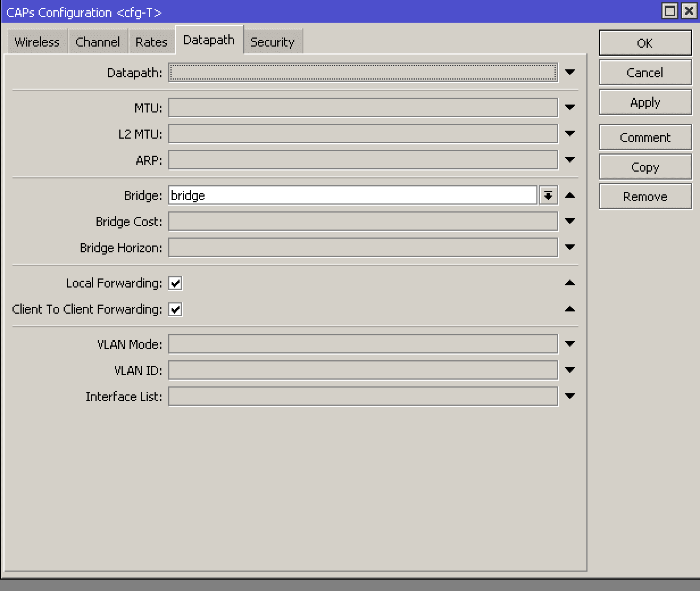Screen dimensions: 700x591
Task: Click the disabled MTU input field
Action: pyautogui.click(x=363, y=107)
